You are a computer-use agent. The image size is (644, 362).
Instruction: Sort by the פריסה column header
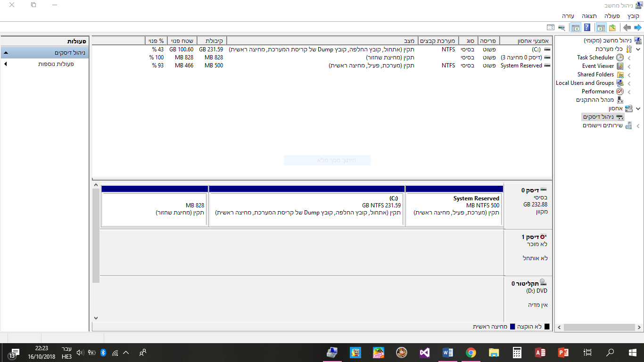click(x=488, y=41)
